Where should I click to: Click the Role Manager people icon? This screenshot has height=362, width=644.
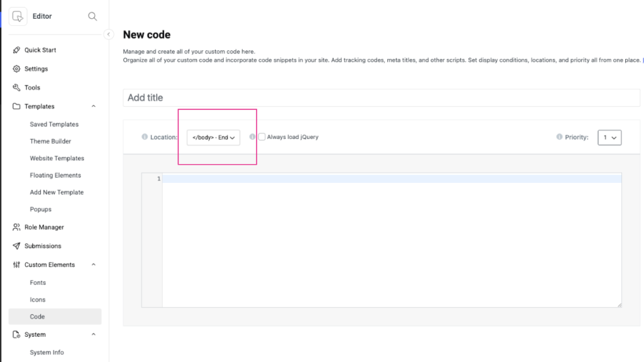(x=16, y=227)
